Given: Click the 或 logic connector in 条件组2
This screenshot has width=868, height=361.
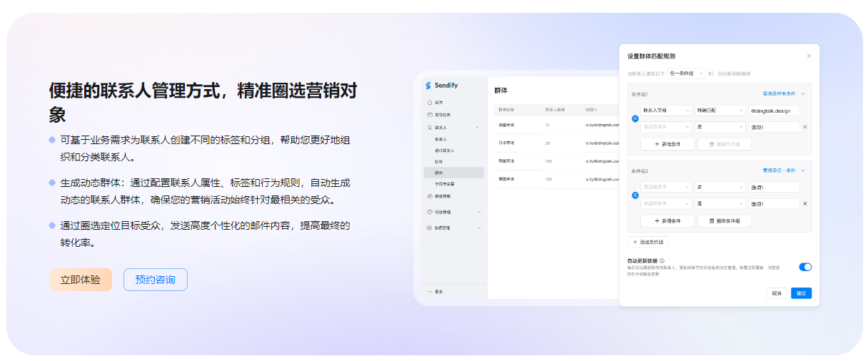Looking at the screenshot, I should click(x=635, y=195).
